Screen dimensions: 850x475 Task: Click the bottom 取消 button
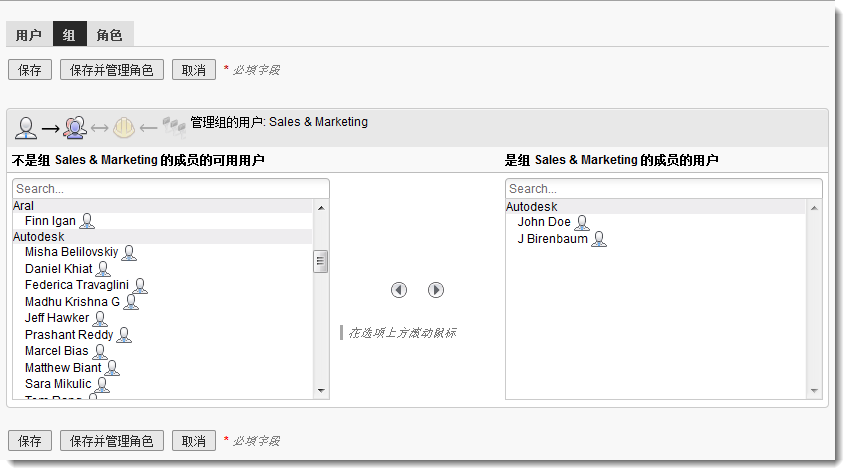(194, 441)
